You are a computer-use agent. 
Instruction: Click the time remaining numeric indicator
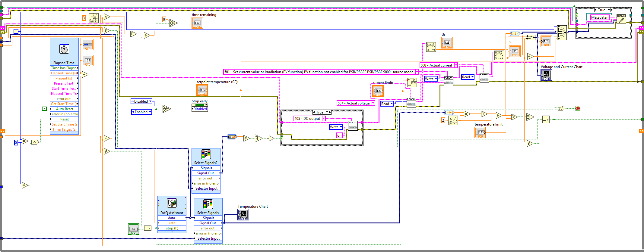197,23
